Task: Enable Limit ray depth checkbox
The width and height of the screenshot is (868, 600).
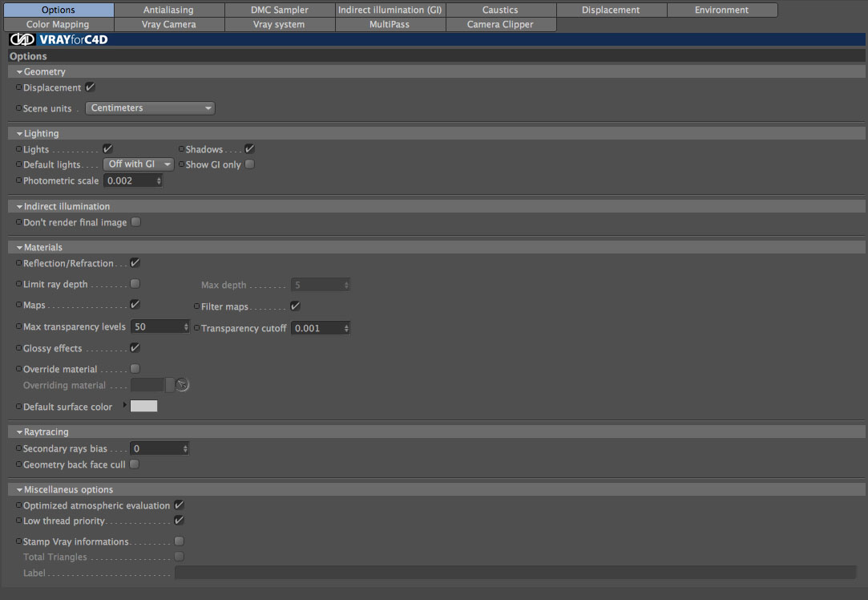Action: [135, 284]
